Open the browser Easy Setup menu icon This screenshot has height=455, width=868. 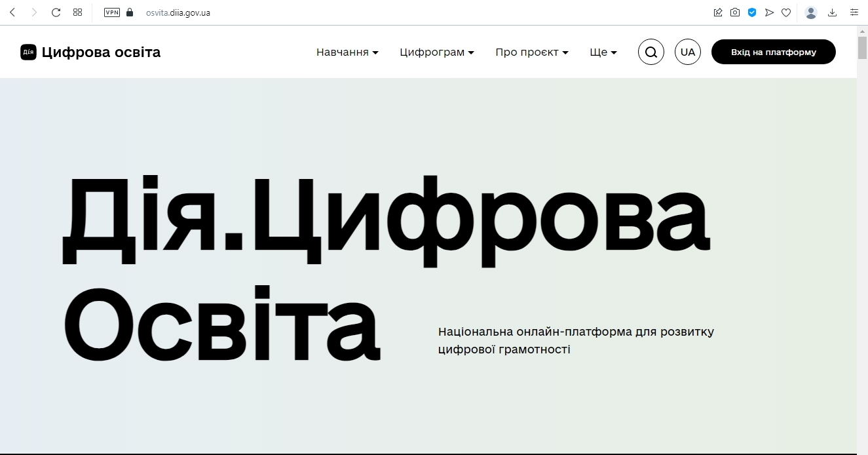coord(854,12)
